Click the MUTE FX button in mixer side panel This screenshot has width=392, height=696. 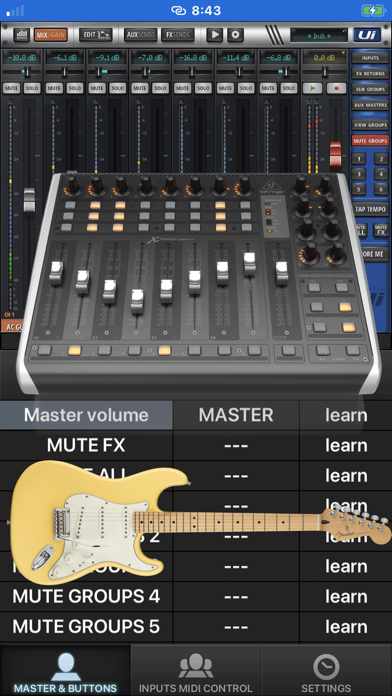click(381, 230)
